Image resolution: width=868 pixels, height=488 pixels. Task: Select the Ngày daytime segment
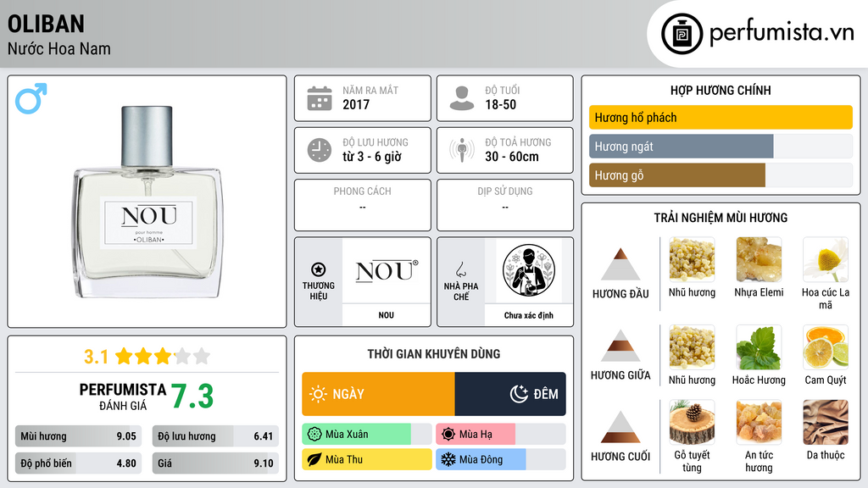[x=378, y=394]
